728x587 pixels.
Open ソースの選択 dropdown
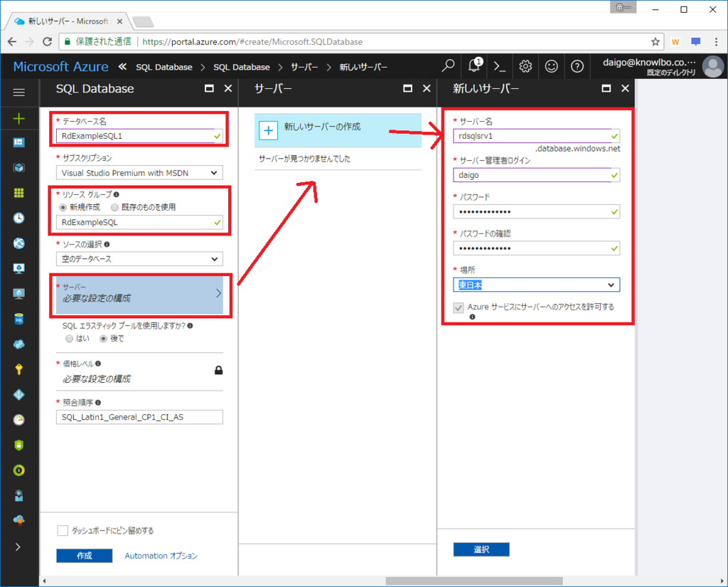tap(139, 259)
